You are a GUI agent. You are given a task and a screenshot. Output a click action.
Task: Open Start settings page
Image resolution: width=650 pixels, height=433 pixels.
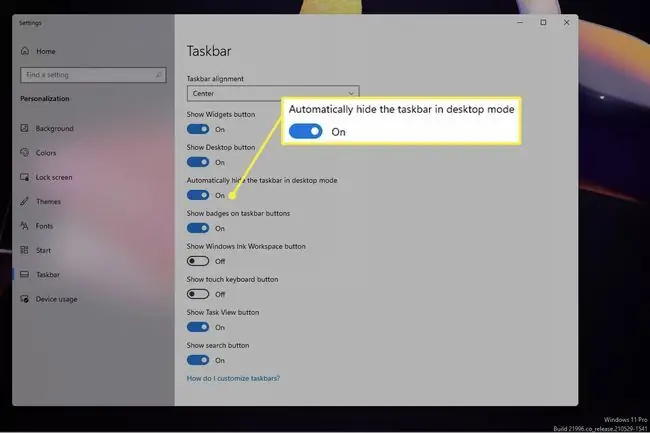(x=44, y=250)
